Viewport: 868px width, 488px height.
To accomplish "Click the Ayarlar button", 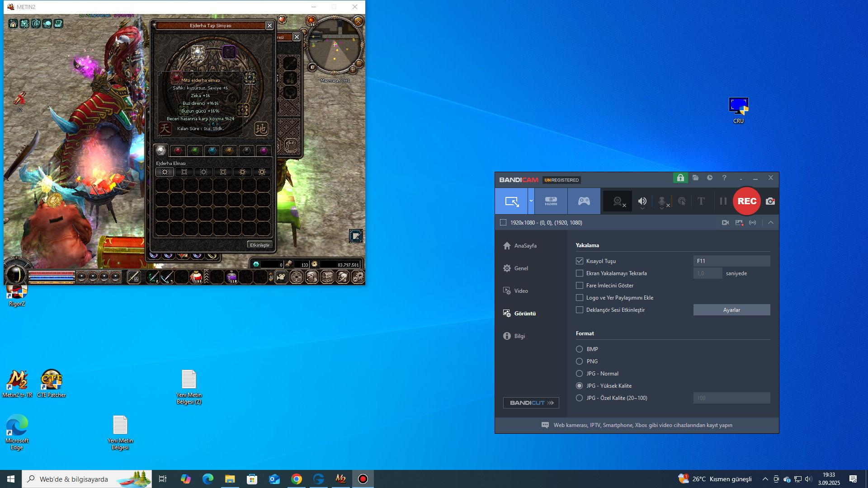I will coord(731,310).
